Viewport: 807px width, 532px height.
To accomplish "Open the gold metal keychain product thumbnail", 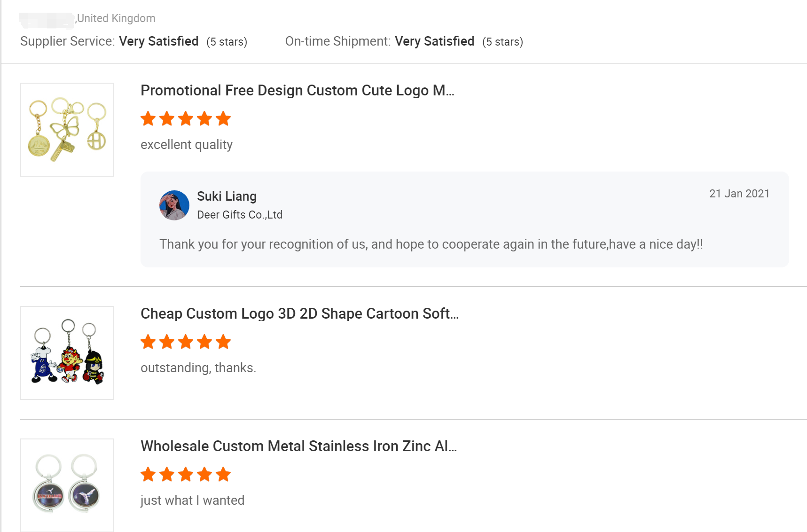I will point(67,130).
